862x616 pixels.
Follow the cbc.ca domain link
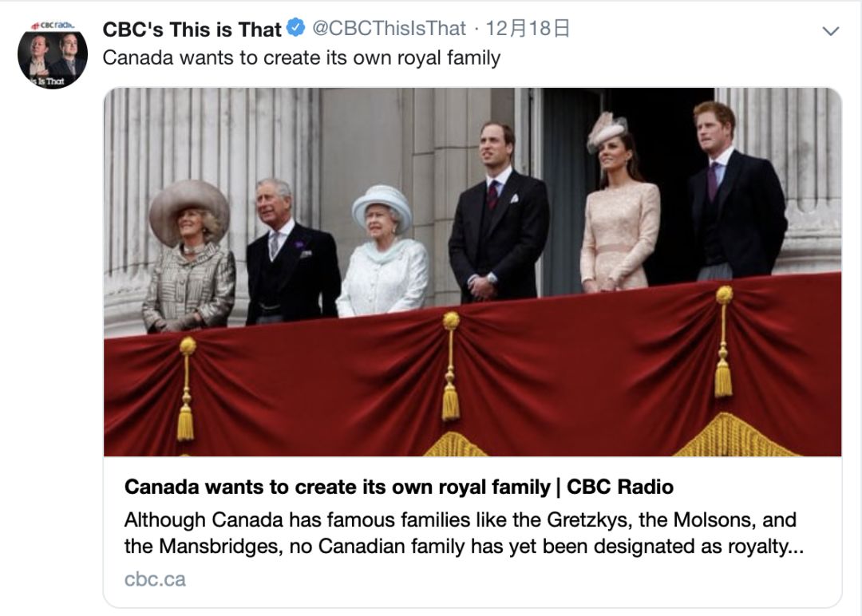(x=155, y=579)
